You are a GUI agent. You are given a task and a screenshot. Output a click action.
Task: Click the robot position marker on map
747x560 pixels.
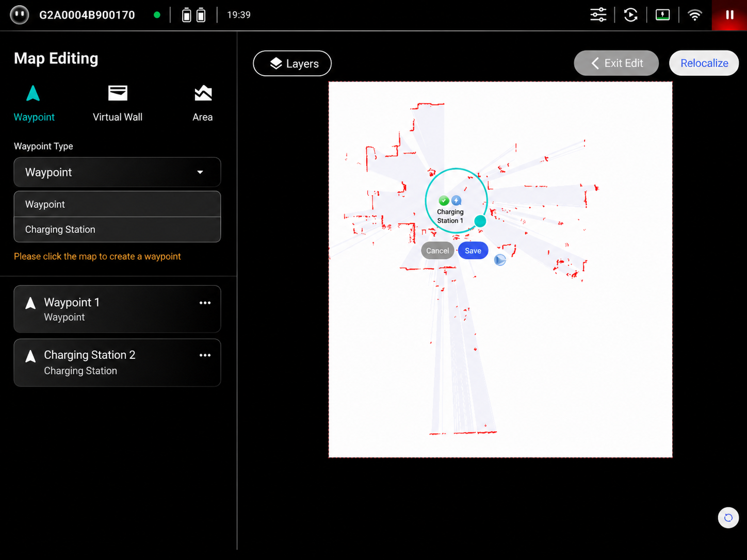tap(500, 260)
